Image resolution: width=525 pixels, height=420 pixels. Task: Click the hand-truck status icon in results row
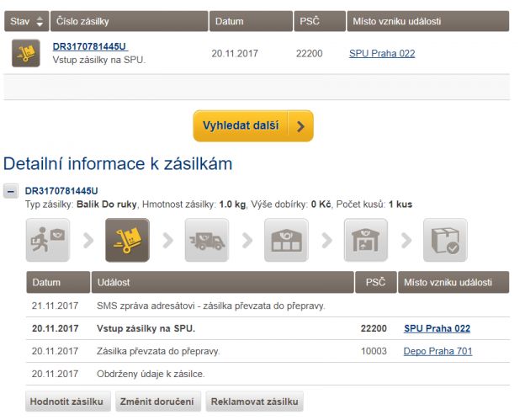(26, 53)
